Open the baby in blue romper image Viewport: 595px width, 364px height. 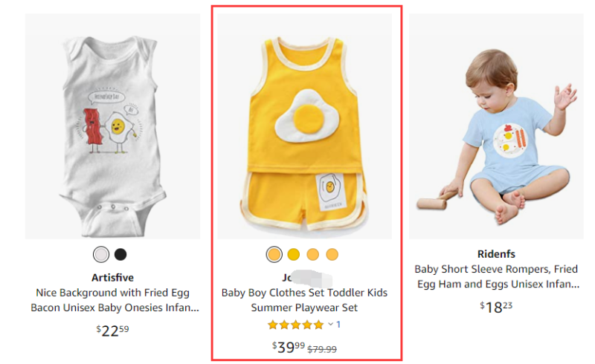[x=496, y=126]
